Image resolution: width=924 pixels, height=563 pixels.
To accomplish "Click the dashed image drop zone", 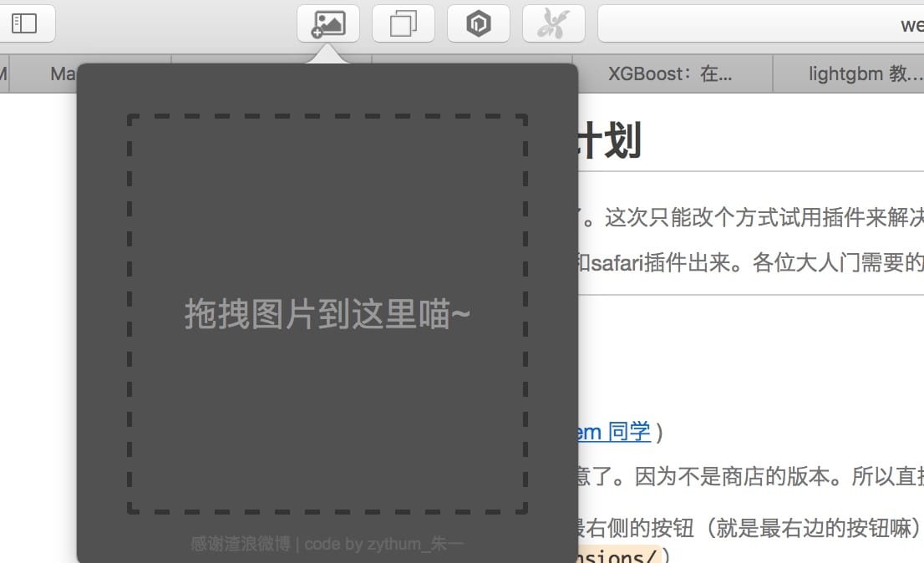I will [327, 314].
